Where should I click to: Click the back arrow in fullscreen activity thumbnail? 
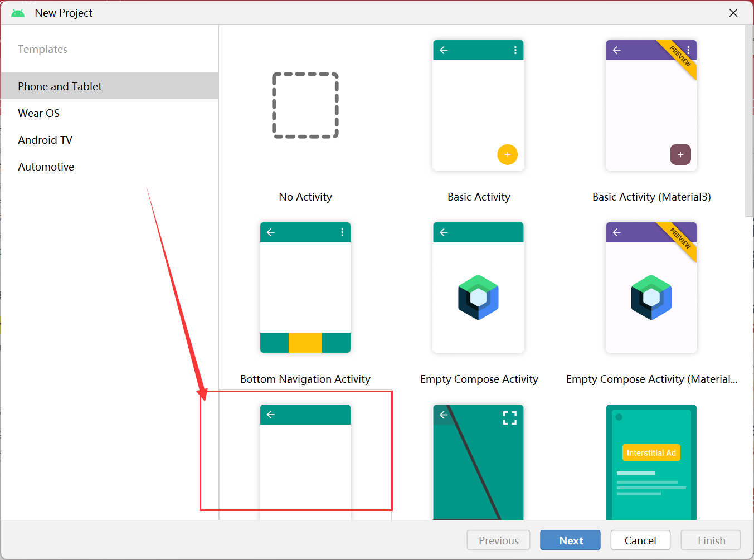point(444,415)
